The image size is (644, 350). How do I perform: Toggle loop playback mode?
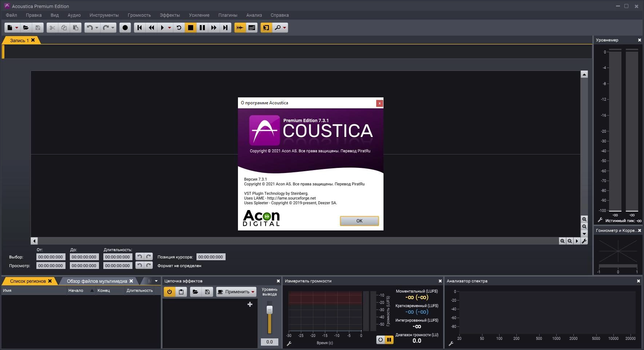[x=179, y=28]
